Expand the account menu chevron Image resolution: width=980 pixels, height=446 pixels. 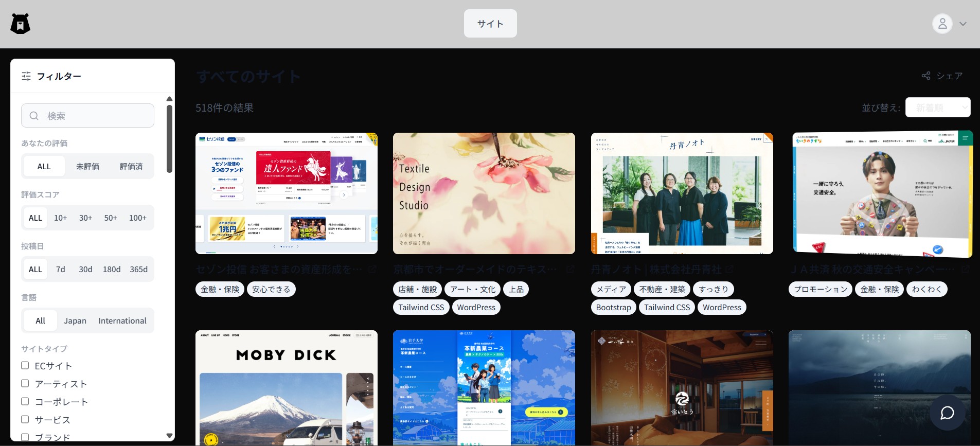963,24
